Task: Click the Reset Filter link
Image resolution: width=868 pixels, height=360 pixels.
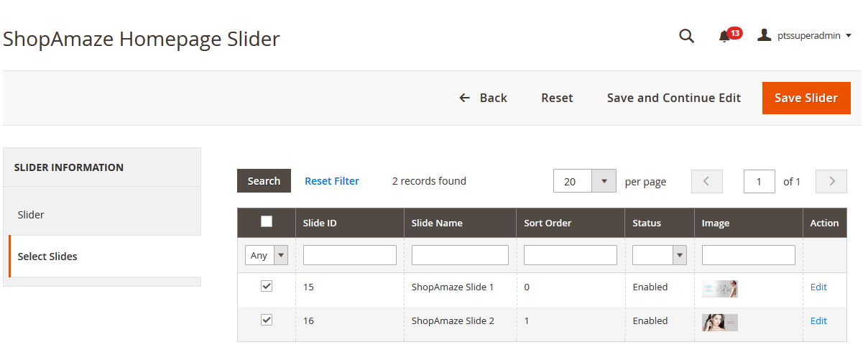Action: coord(332,181)
